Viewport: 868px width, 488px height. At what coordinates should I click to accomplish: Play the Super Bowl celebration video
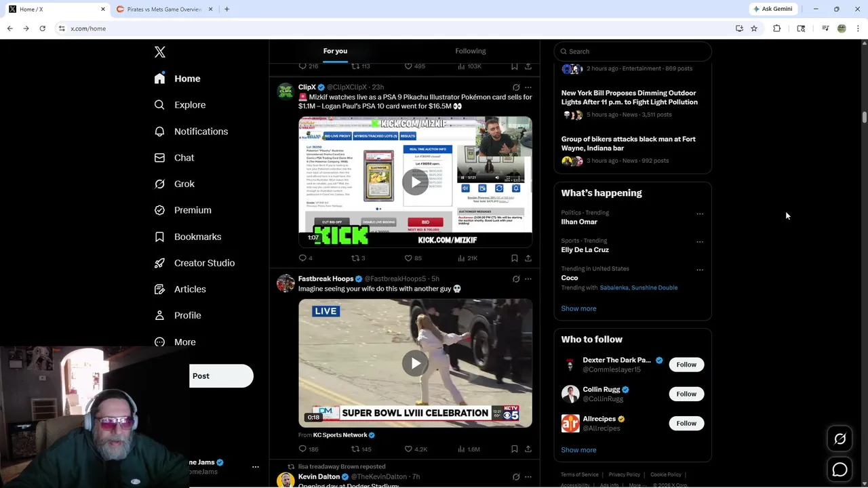tap(415, 363)
